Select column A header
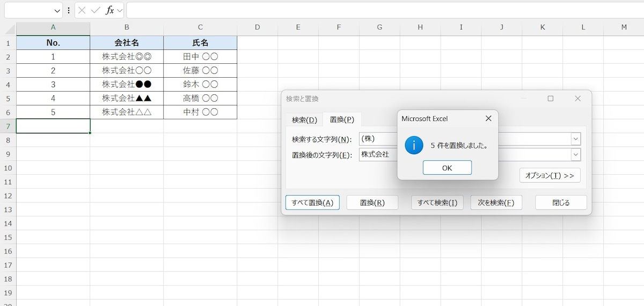Screen dimensions: 644x306 click(x=53, y=27)
